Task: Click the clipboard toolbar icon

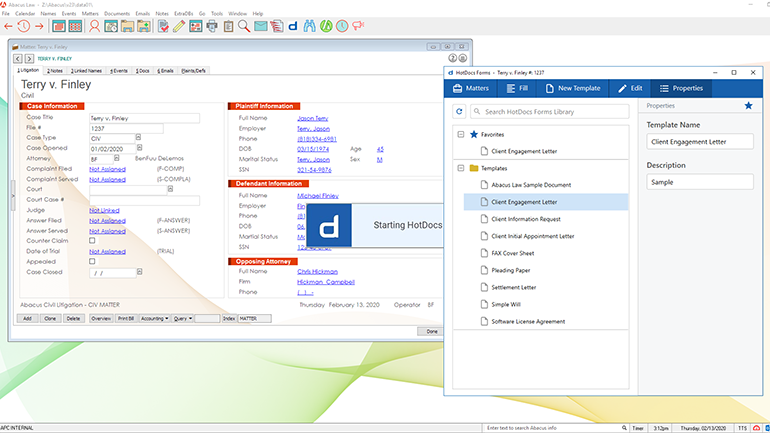Action: click(228, 27)
